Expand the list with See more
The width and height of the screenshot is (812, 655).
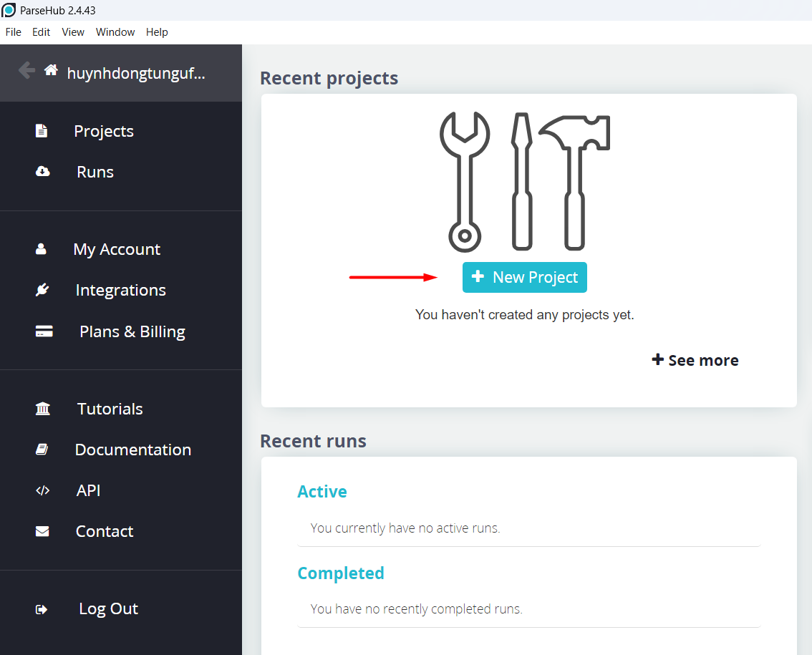point(695,360)
